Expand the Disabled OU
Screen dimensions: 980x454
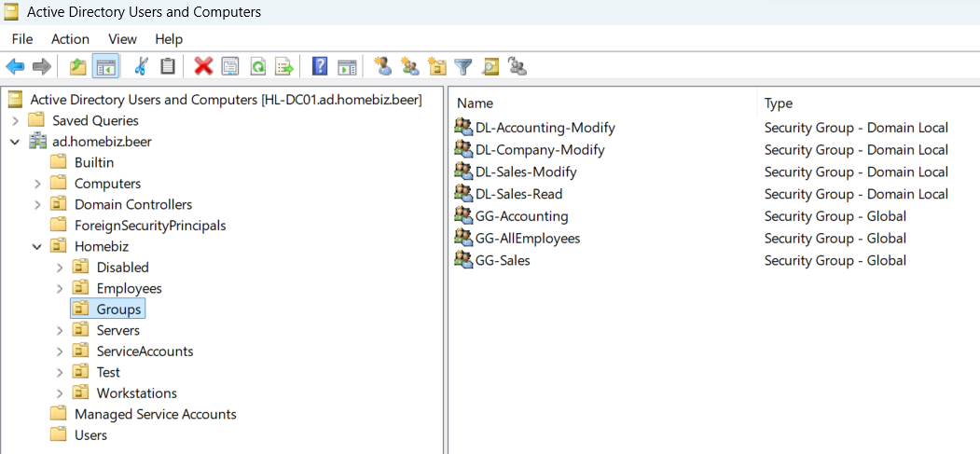[60, 268]
